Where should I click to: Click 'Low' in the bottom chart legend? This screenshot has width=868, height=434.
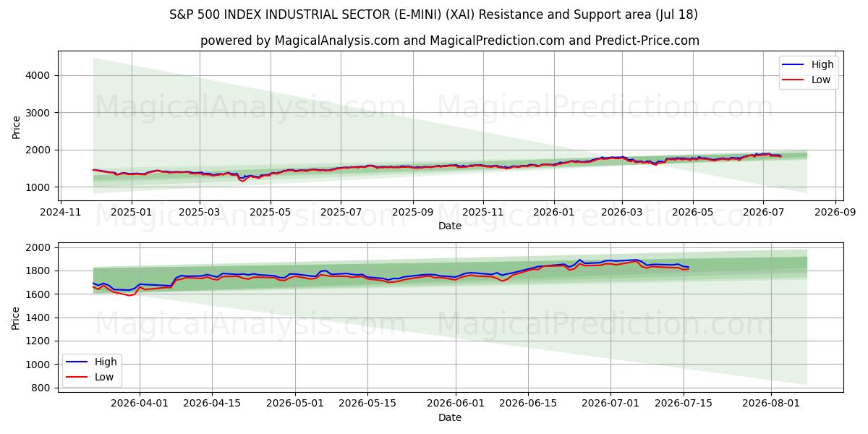[x=105, y=377]
